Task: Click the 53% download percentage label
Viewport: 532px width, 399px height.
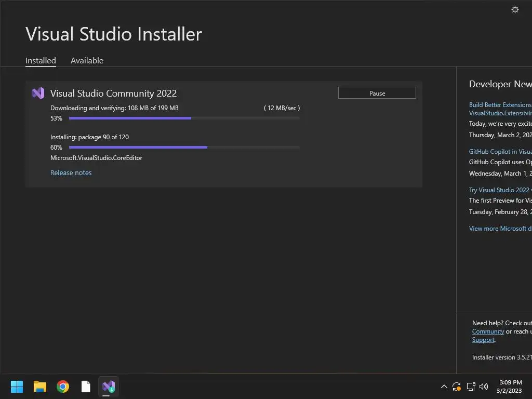Action: pyautogui.click(x=56, y=118)
